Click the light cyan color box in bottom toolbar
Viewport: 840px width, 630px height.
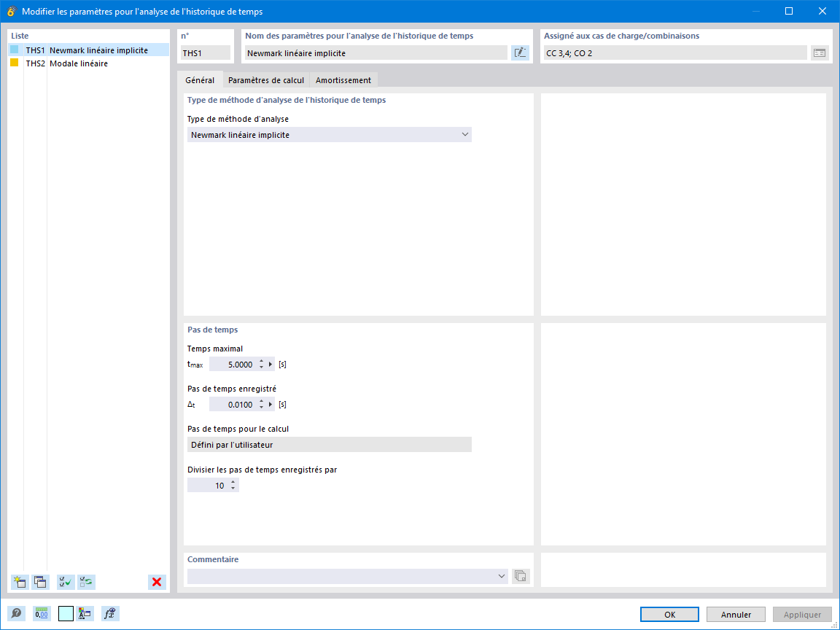(66, 614)
